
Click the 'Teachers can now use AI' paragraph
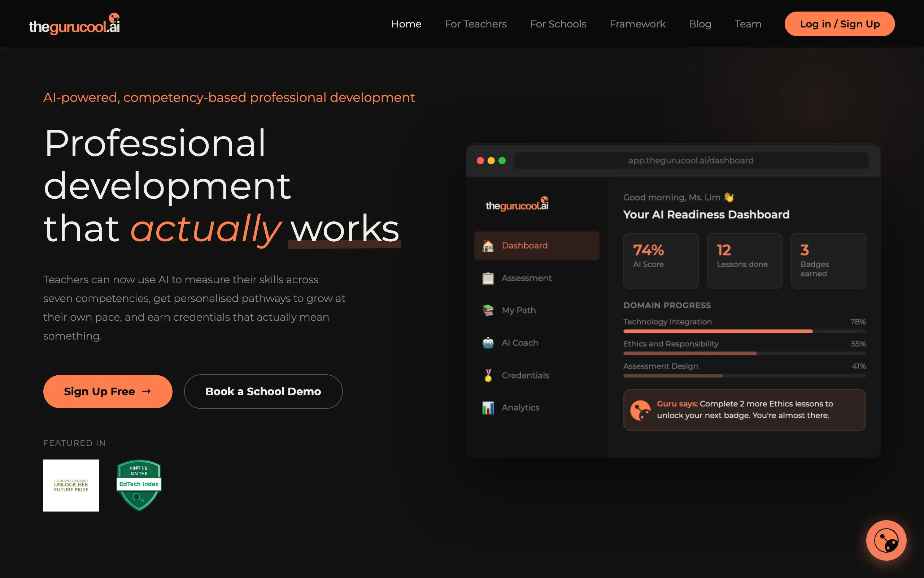[194, 308]
